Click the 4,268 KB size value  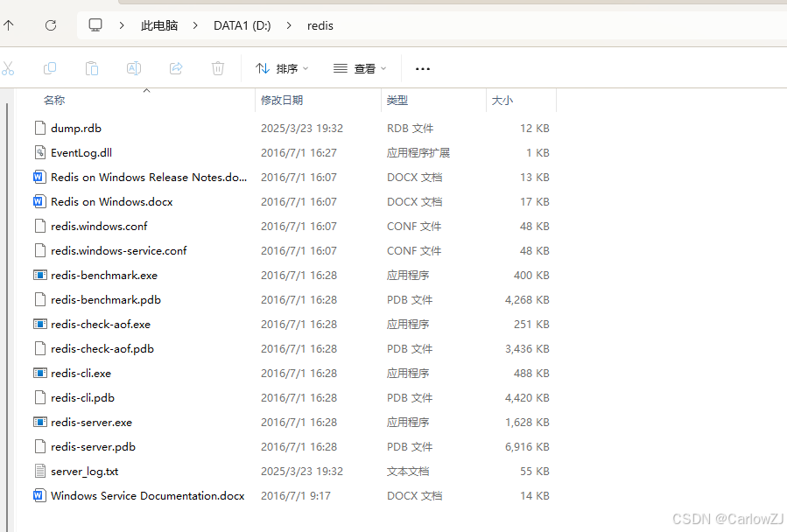(527, 299)
